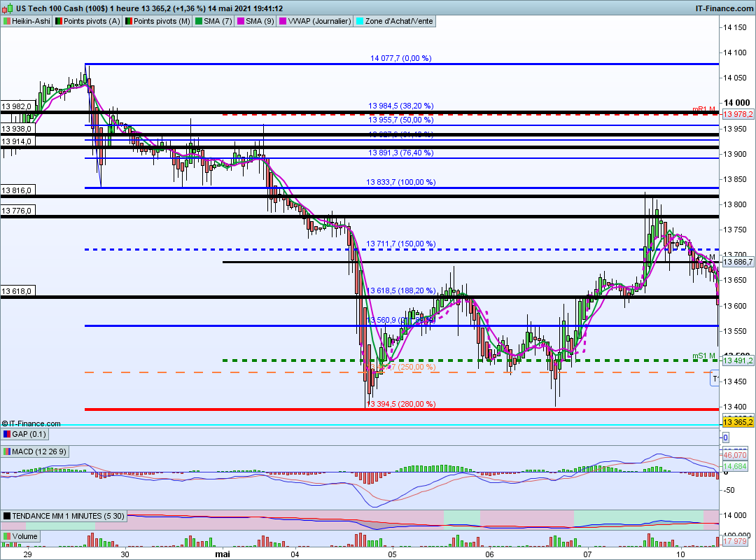Click the Points pivots (M) icon

(x=129, y=21)
